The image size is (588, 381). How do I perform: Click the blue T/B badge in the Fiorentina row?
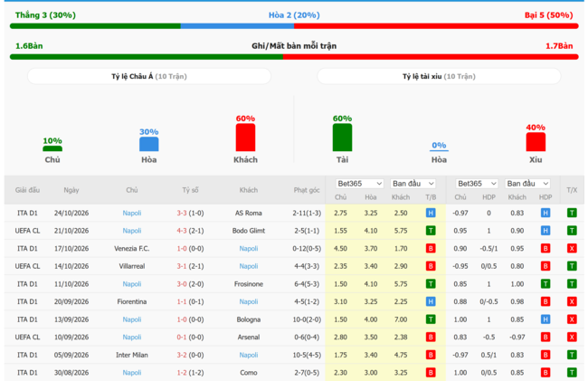[431, 301]
